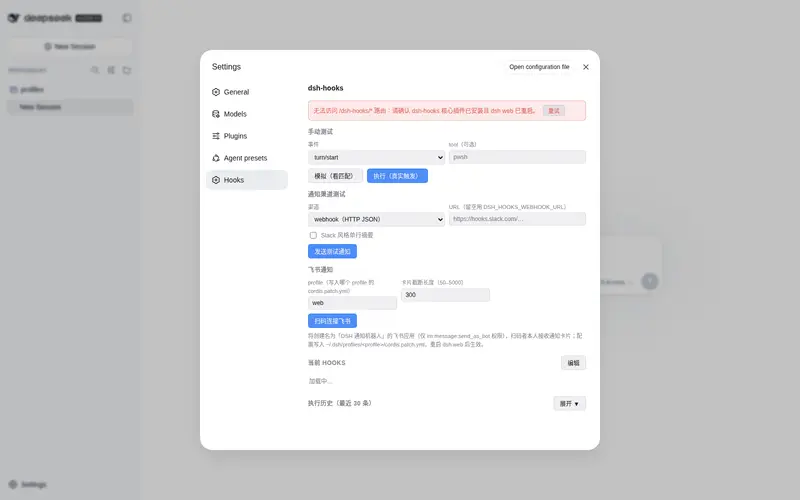The width and height of the screenshot is (800, 500).
Task: Click the 扫码连接飞书 button
Action: [332, 321]
